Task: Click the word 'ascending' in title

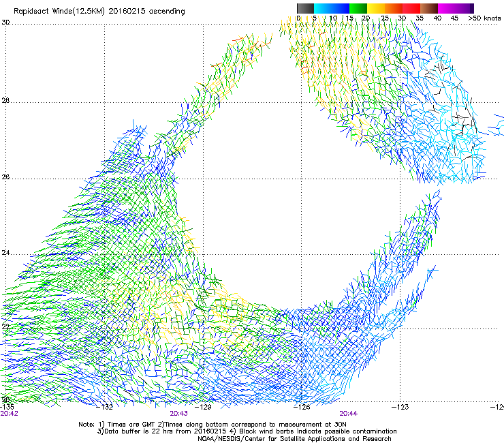Action: tap(167, 12)
